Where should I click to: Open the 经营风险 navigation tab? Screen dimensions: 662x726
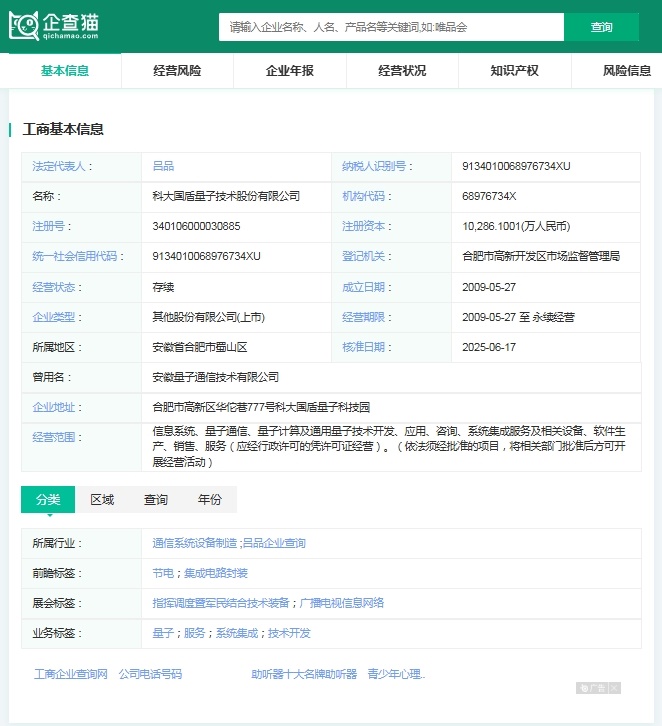click(177, 71)
